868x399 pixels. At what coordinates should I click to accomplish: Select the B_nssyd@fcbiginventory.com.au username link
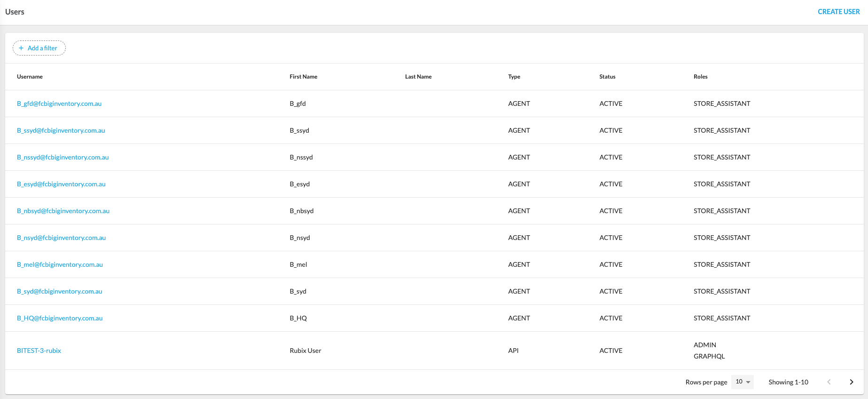pos(63,157)
